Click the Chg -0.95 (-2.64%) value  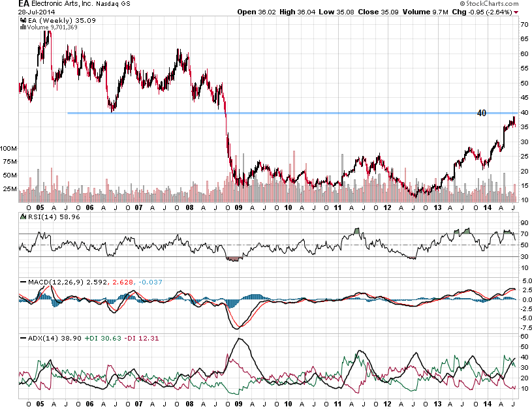[x=482, y=12]
